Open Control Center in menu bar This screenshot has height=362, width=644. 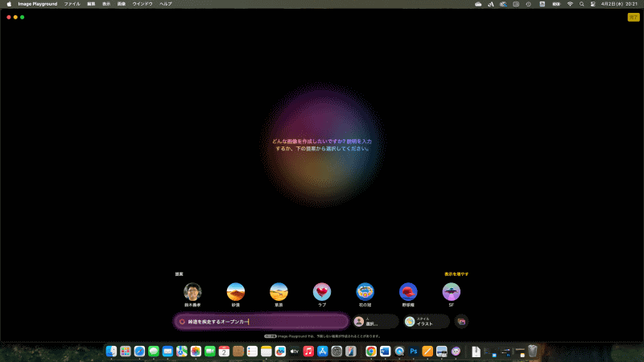593,4
